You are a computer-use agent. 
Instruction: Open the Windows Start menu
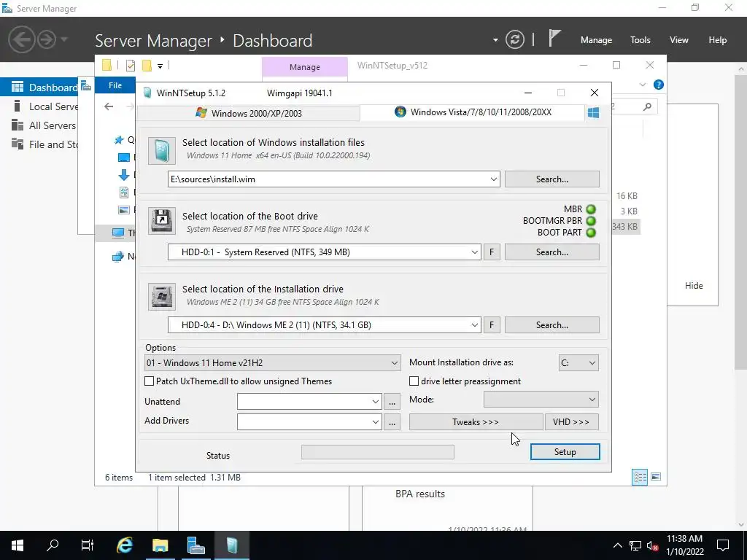click(x=18, y=545)
